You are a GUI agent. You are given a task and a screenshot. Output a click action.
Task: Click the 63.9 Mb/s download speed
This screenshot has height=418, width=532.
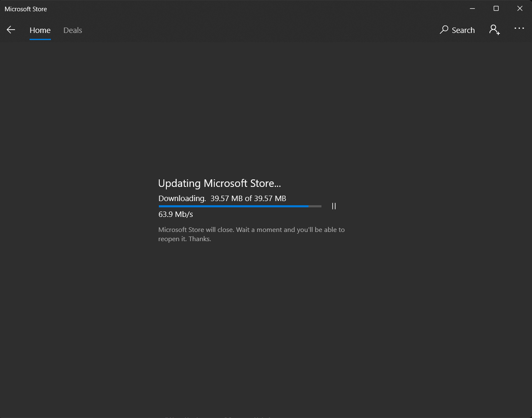(176, 214)
